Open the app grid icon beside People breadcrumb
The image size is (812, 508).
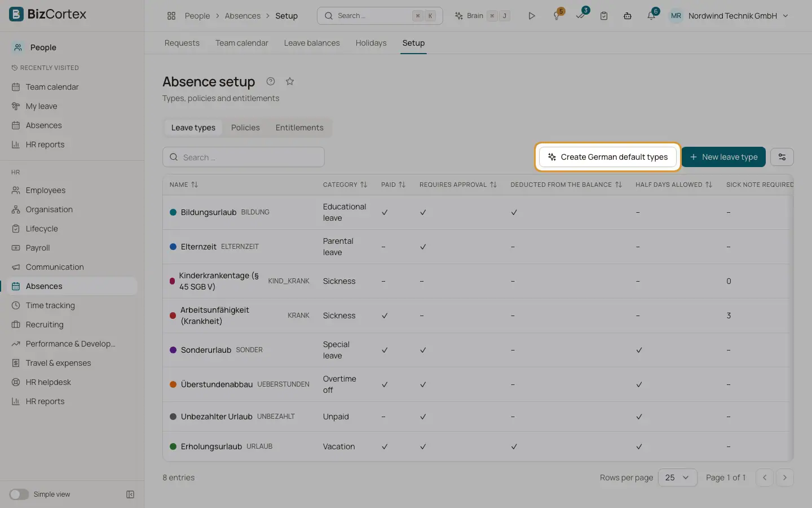click(x=171, y=16)
